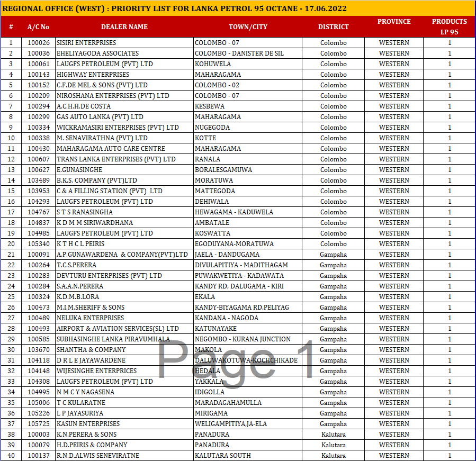Select account number 105340

click(39, 244)
